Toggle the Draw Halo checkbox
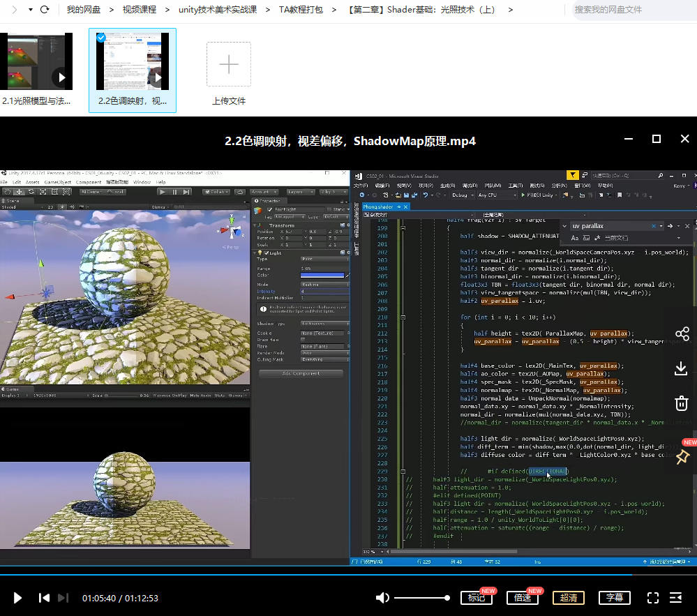697x616 pixels. [x=303, y=340]
